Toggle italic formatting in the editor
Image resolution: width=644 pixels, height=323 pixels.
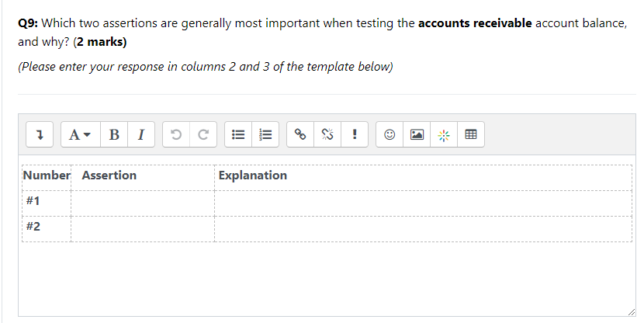coord(140,135)
